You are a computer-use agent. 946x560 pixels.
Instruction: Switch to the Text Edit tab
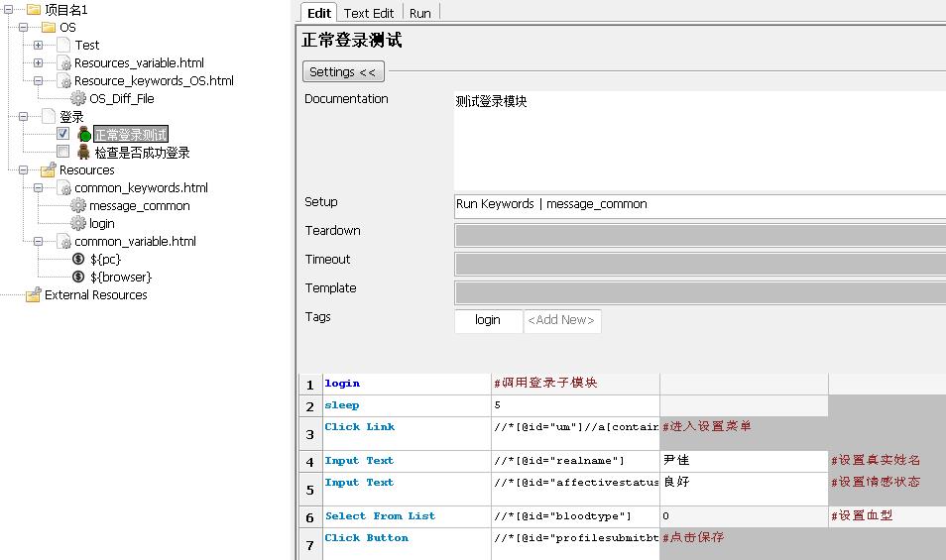[369, 13]
